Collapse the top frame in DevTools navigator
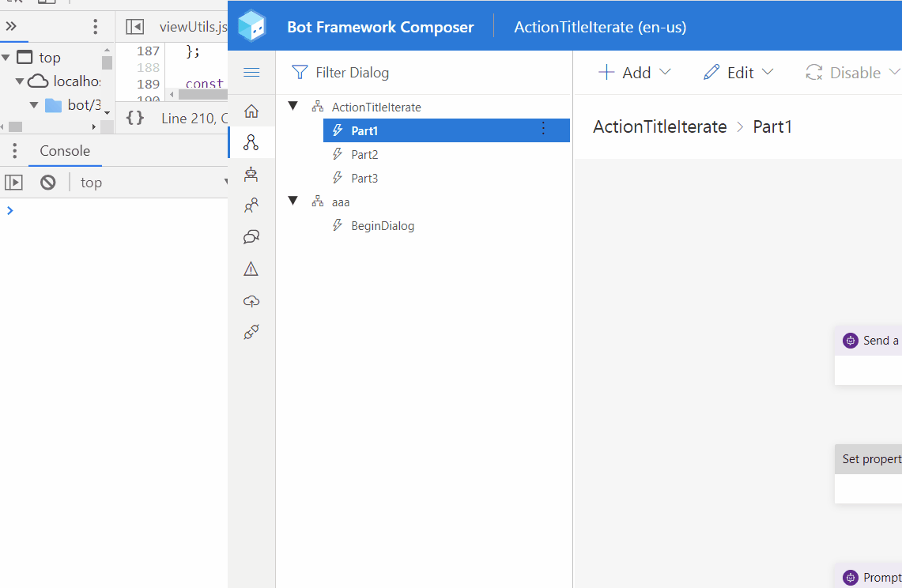This screenshot has width=902, height=588. (6, 58)
